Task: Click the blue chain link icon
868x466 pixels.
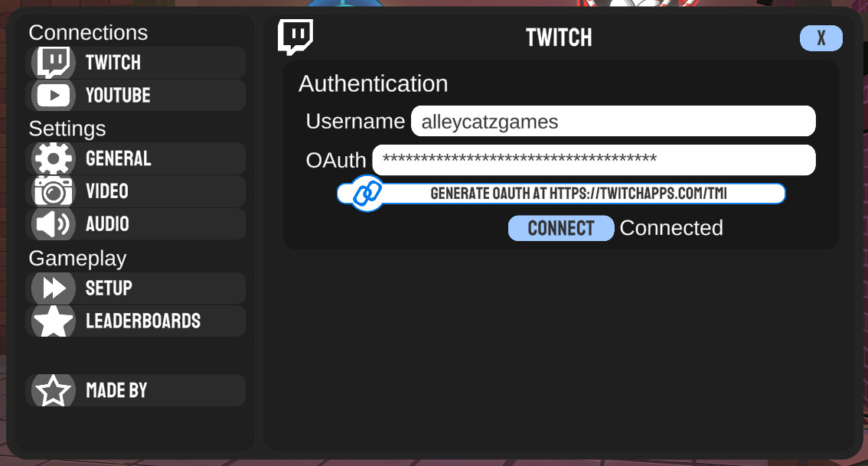Action: (x=367, y=194)
